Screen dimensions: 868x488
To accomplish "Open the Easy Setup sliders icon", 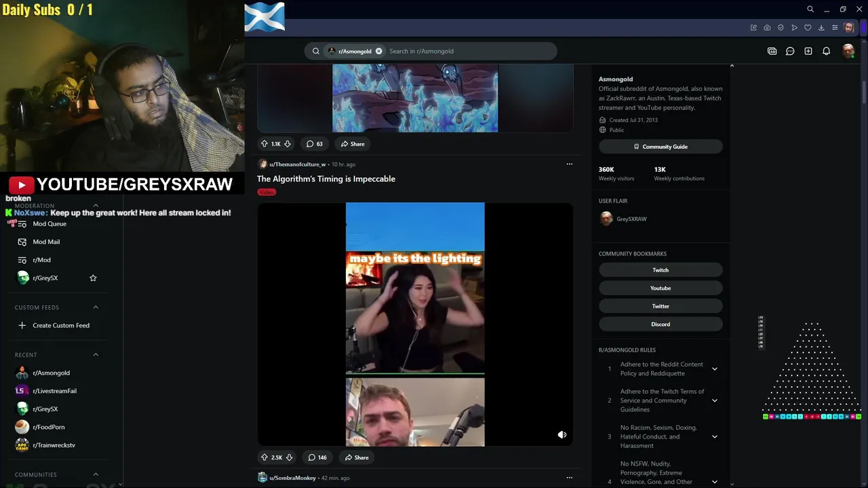I will click(835, 28).
